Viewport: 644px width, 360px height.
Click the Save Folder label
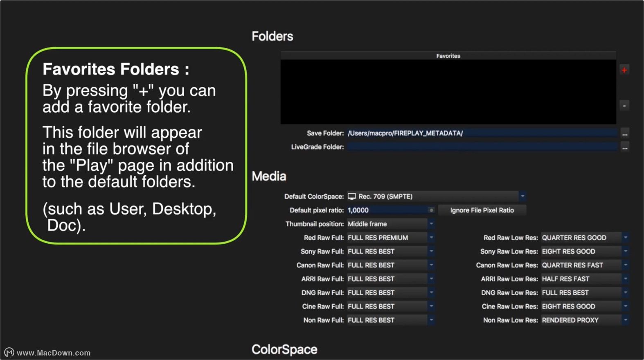325,133
